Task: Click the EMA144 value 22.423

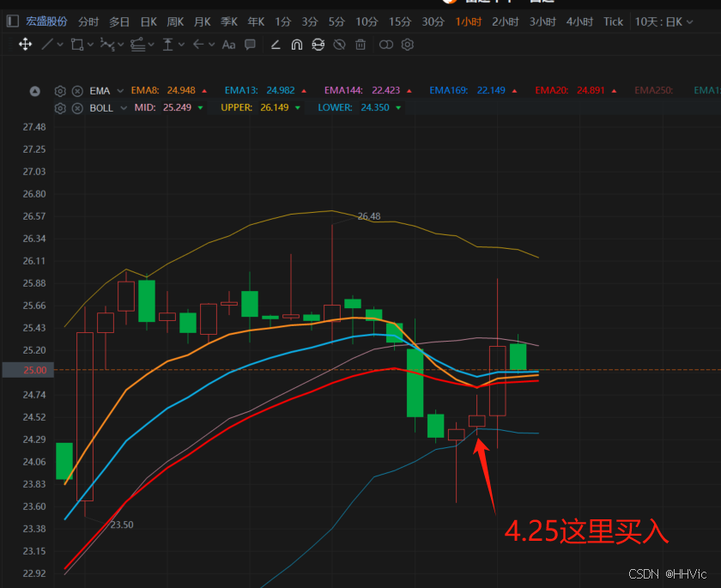Action: tap(385, 91)
